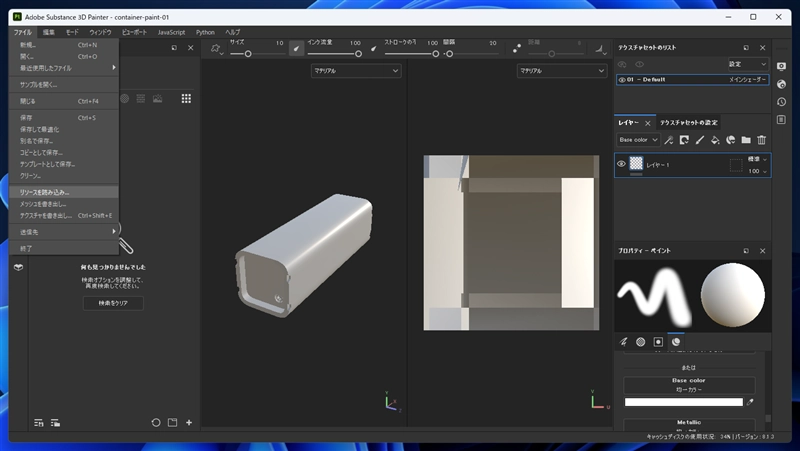The height and width of the screenshot is (451, 800).
Task: Click the delete layer trash icon
Action: coord(762,140)
